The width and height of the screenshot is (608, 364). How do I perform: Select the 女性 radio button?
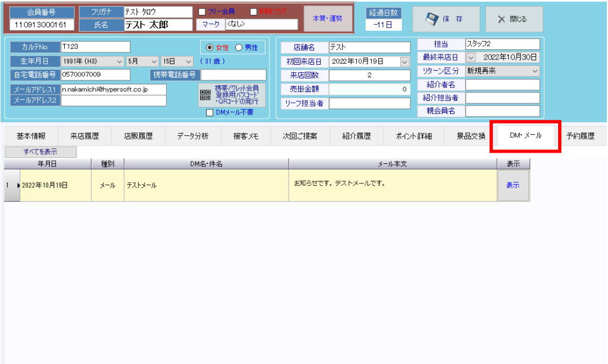click(x=209, y=48)
